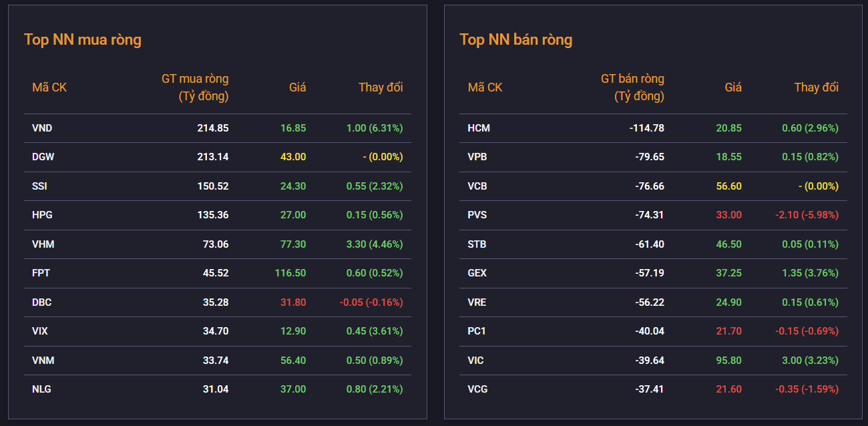Open the VNM ticker
This screenshot has height=426, width=868.
point(43,361)
